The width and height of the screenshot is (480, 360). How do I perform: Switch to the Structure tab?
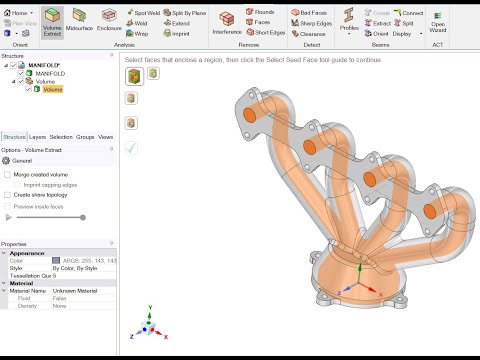pos(14,137)
